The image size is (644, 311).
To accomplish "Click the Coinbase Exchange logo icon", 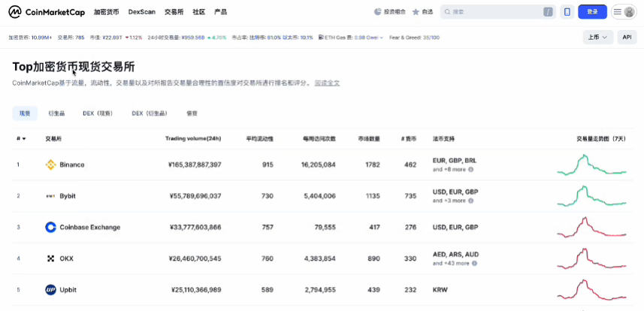I will click(x=50, y=227).
